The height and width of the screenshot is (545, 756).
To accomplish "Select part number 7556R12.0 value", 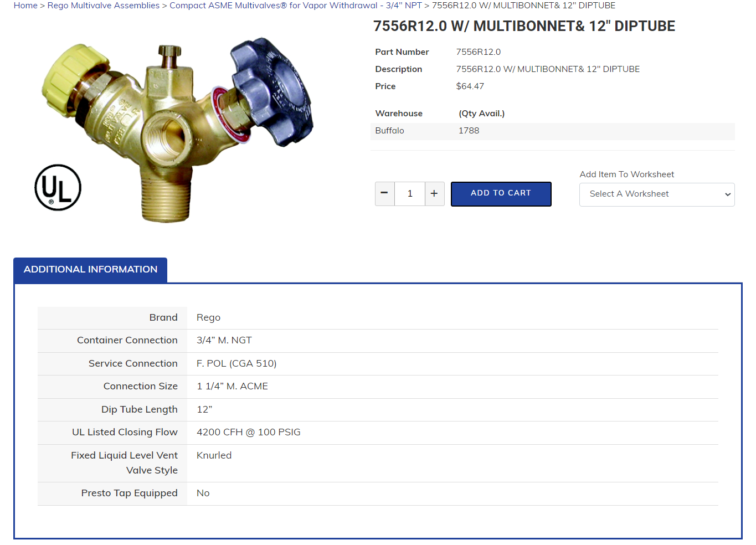I will (x=479, y=52).
